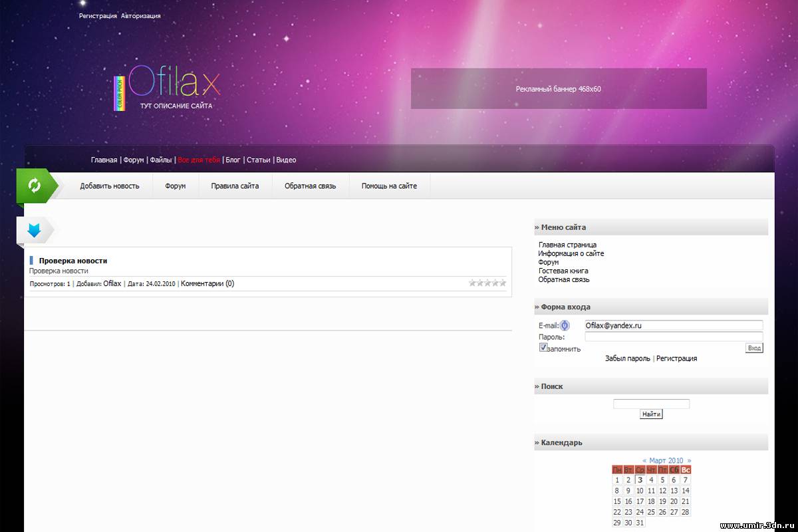Rate the news one star
The height and width of the screenshot is (532, 798).
(x=473, y=282)
